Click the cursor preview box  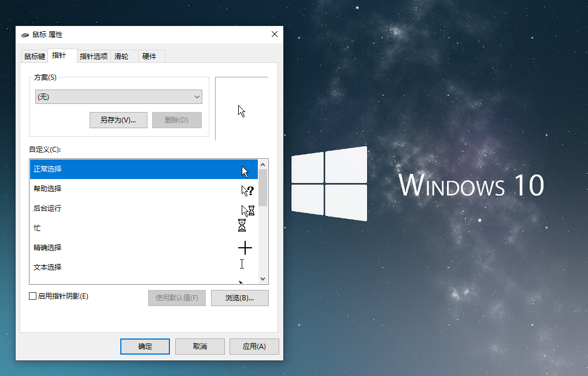coord(242,109)
